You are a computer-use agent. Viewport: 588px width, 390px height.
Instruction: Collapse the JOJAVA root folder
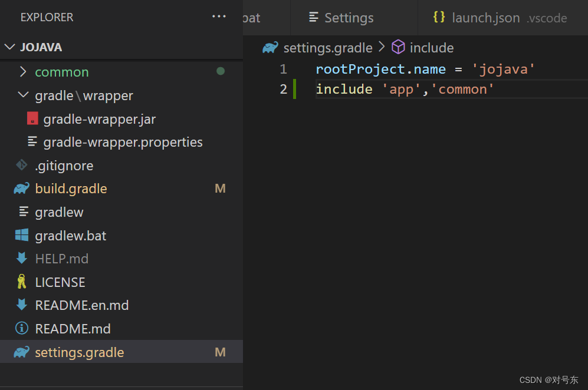(10, 47)
